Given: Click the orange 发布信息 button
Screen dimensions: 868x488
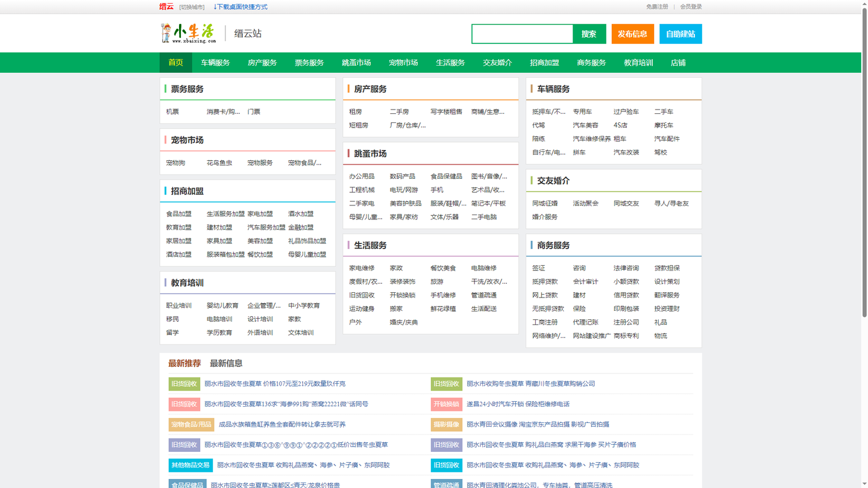Looking at the screenshot, I should (x=632, y=34).
